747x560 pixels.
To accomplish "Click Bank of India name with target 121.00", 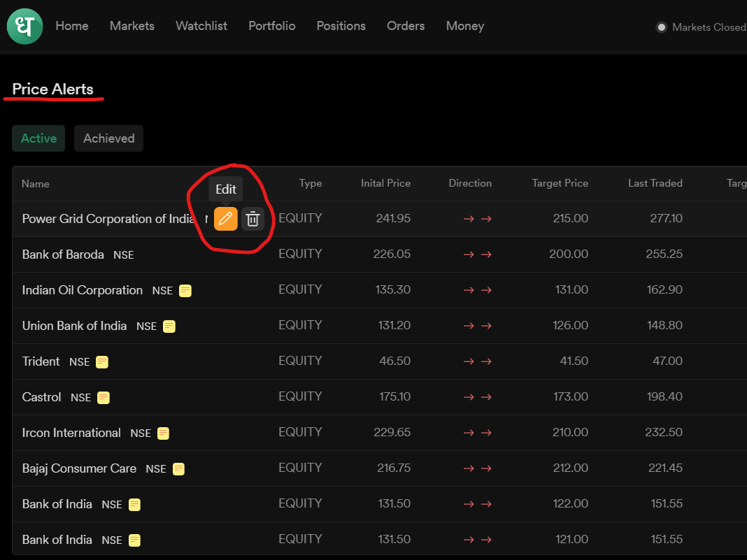I will point(57,540).
